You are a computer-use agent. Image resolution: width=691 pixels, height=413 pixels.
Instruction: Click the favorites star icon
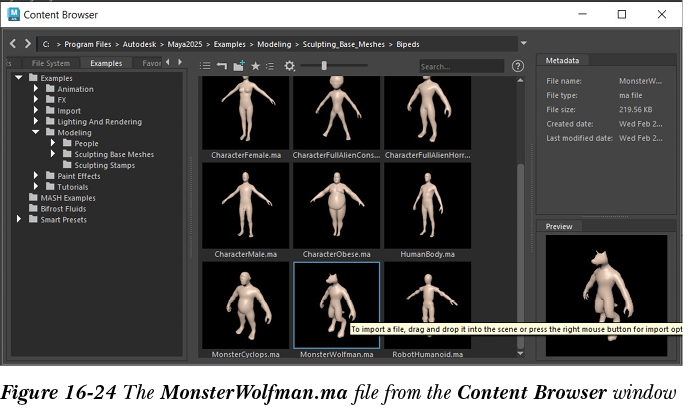pyautogui.click(x=255, y=66)
